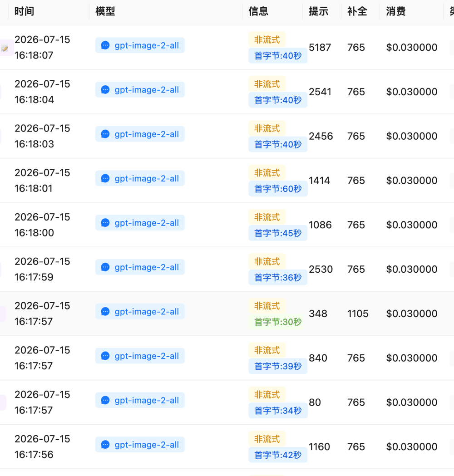454x476 pixels.
Task: Select the chat bubble icon in the 16:18:00 row
Action: (105, 223)
